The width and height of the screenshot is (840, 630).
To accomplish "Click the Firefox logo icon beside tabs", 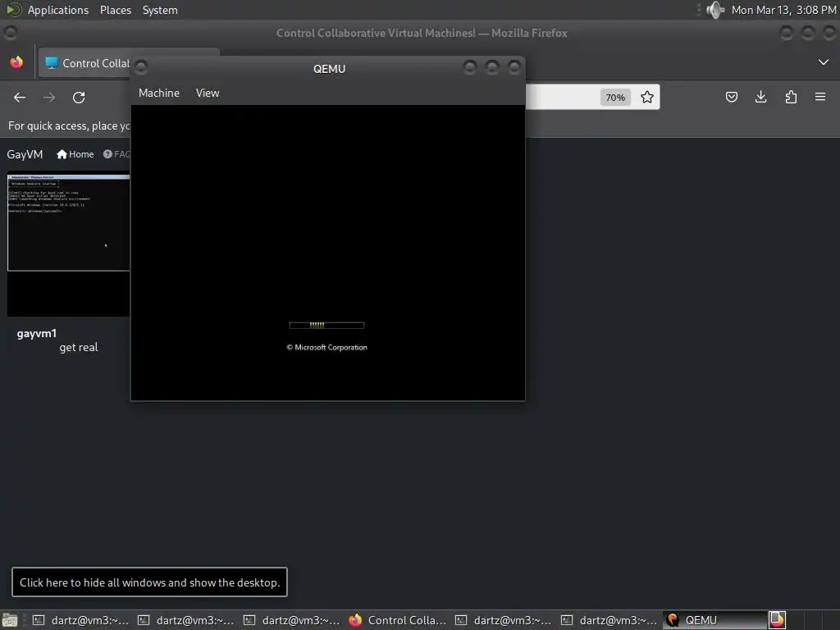I will pos(16,62).
